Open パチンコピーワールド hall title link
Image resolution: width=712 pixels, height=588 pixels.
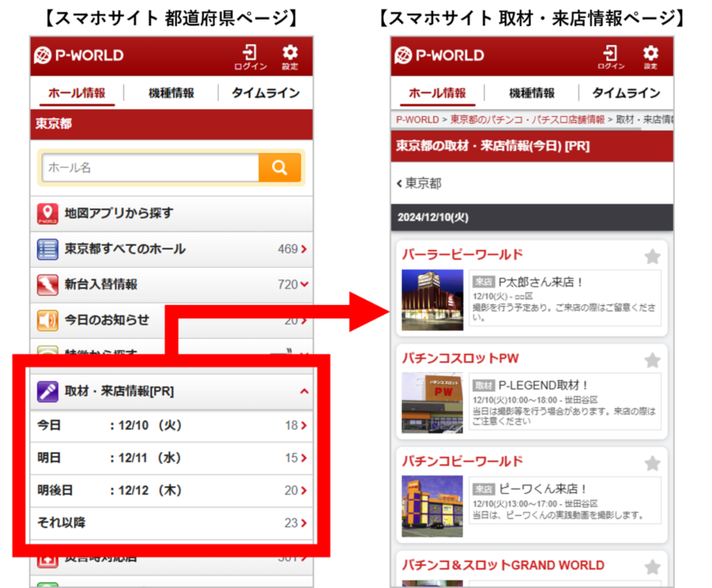tap(462, 461)
